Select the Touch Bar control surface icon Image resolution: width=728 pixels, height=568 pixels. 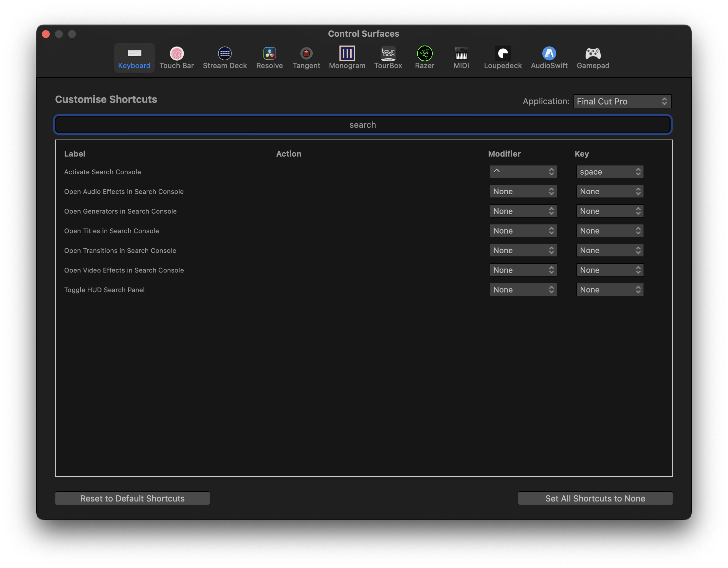pos(177,57)
